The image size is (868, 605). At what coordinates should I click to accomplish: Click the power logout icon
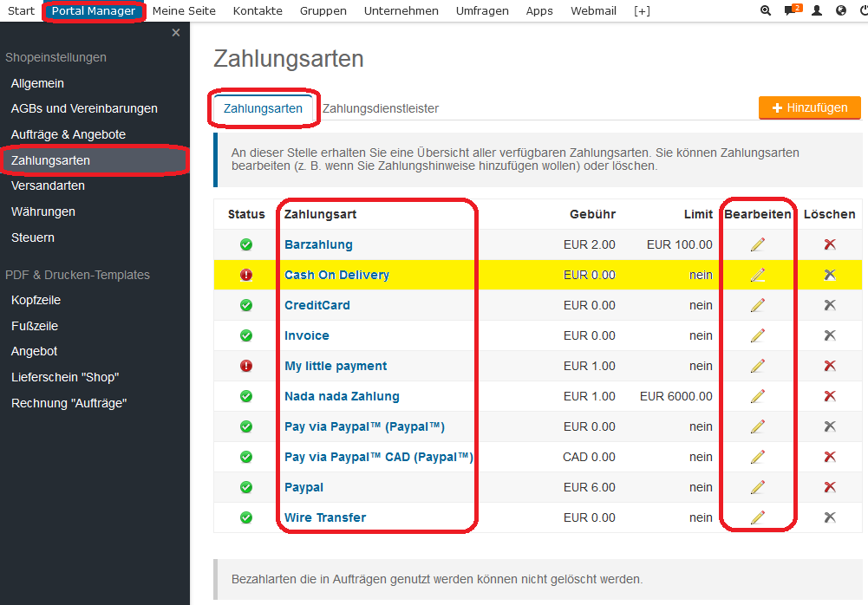(863, 11)
